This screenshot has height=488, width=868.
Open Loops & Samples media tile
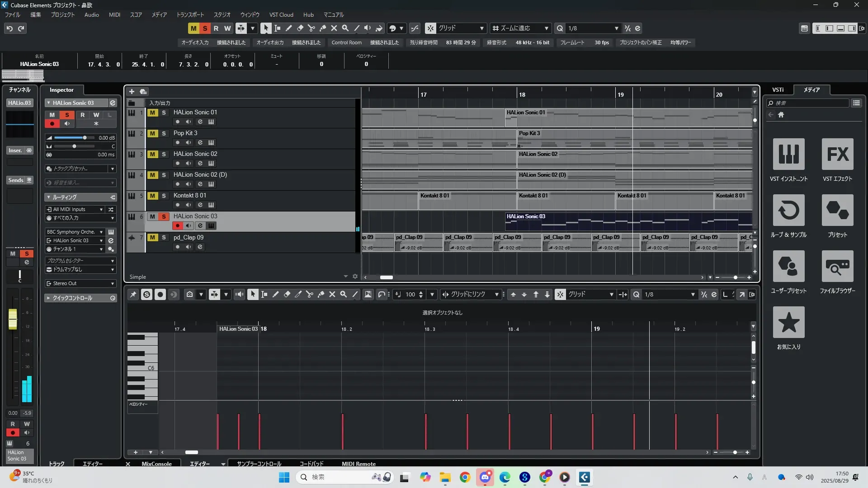click(788, 211)
